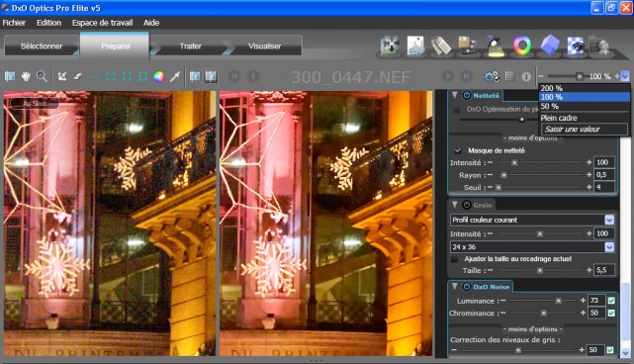Open the eye detail palette icon
The height and width of the screenshot is (364, 634).
[576, 45]
